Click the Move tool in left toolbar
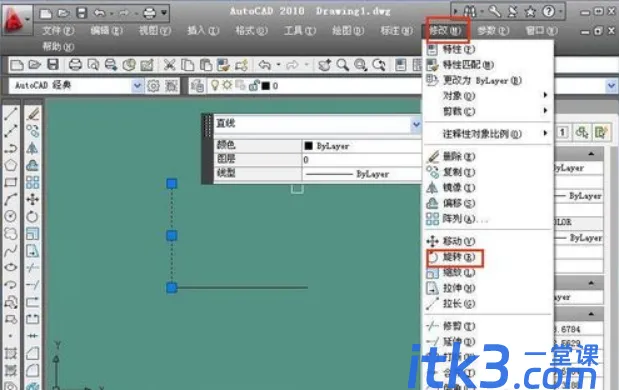Screen dimensions: 619x390 33,199
